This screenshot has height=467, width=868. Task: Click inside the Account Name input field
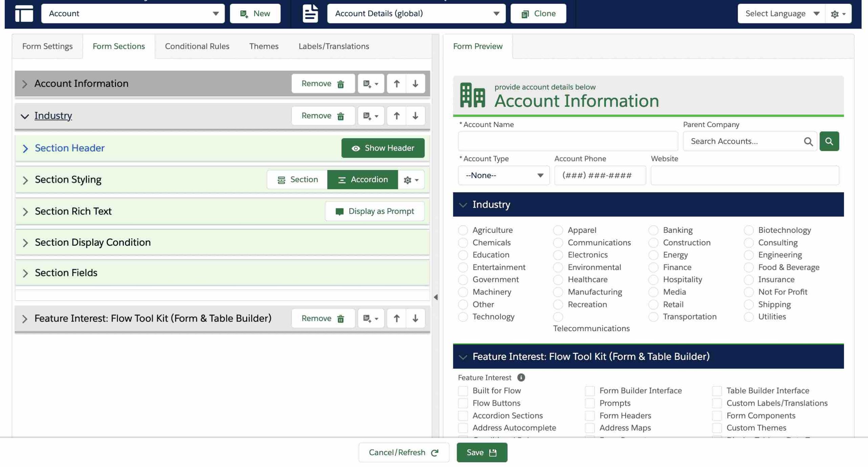(568, 141)
